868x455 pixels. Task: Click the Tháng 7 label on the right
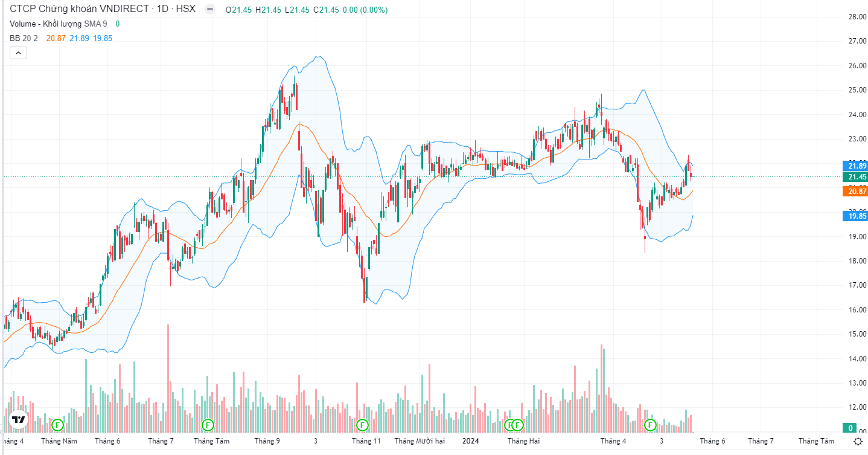point(761,442)
